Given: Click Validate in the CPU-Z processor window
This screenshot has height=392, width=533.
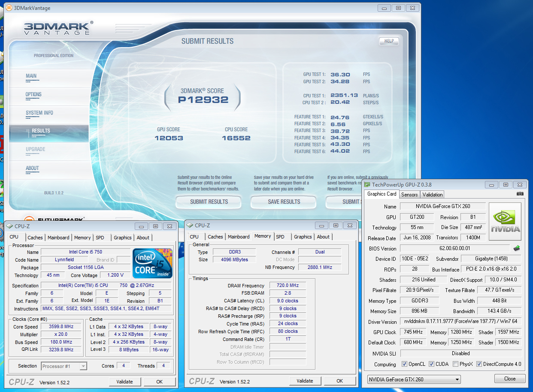Looking at the screenshot, I should tap(124, 382).
